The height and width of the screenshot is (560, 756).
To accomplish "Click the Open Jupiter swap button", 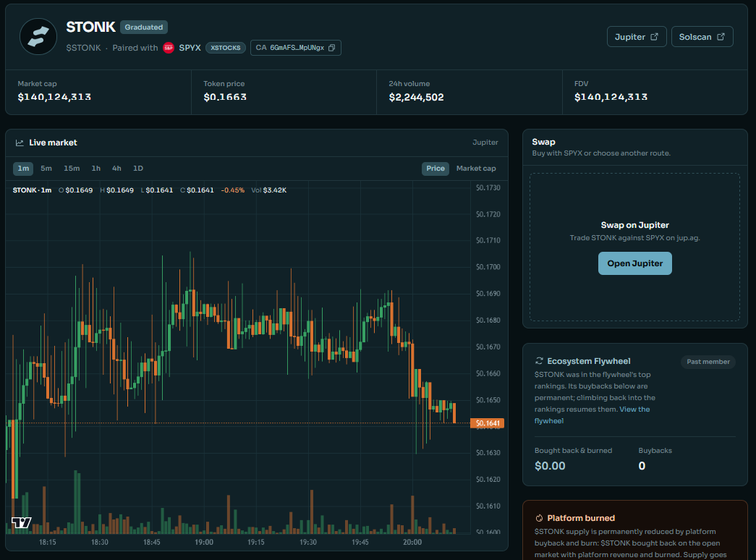I will point(634,263).
